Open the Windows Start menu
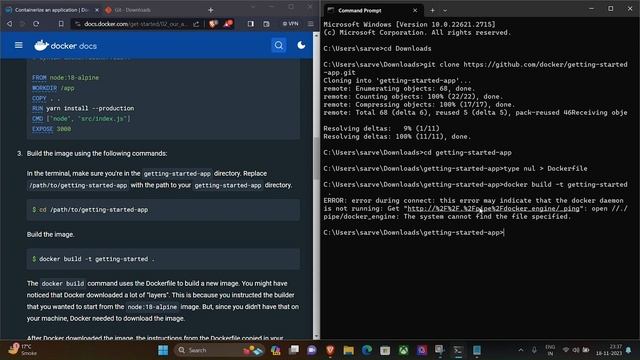The width and height of the screenshot is (640, 360). click(x=163, y=350)
